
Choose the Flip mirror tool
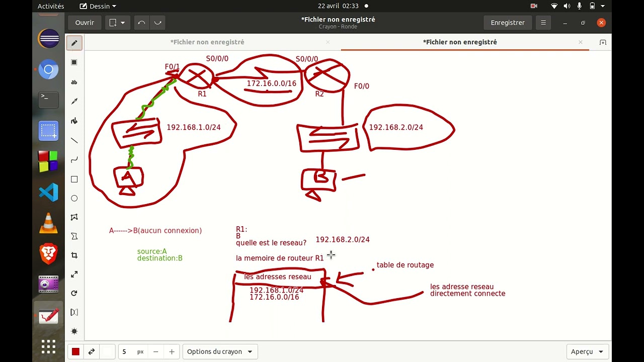74,312
